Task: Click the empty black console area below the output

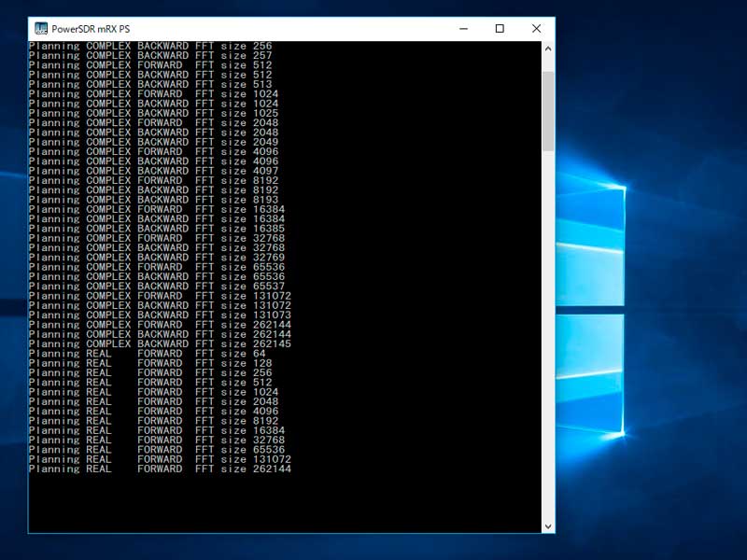Action: coord(280,504)
